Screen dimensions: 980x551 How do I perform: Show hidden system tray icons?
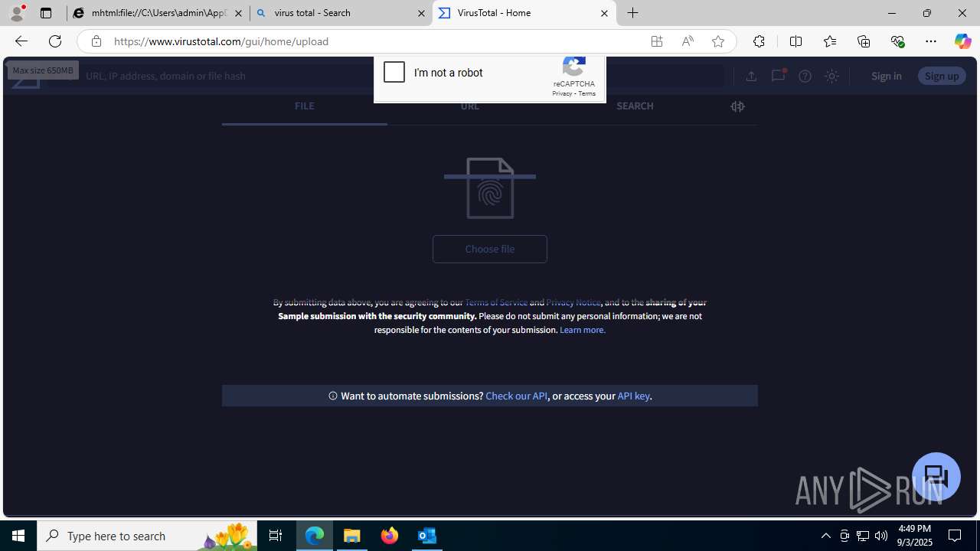[x=826, y=536]
